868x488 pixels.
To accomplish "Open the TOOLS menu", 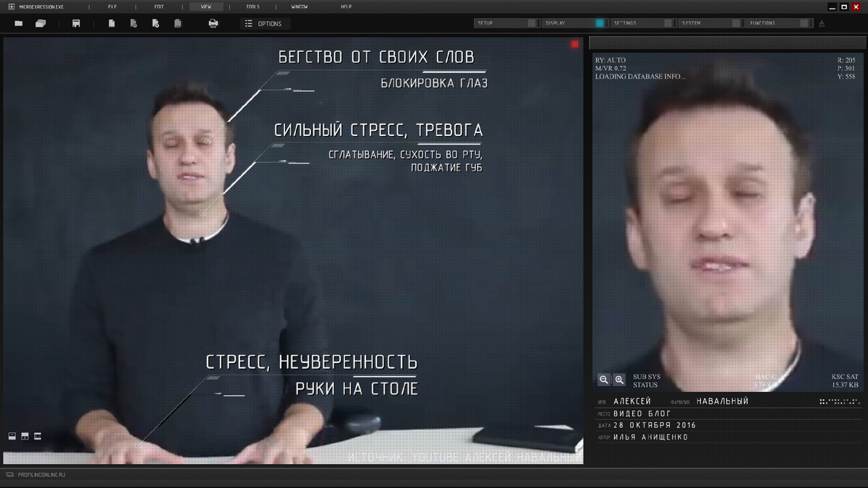I will pos(253,6).
